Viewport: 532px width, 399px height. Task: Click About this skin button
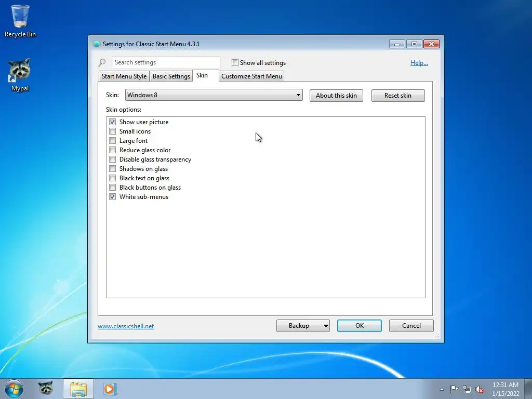click(x=336, y=96)
